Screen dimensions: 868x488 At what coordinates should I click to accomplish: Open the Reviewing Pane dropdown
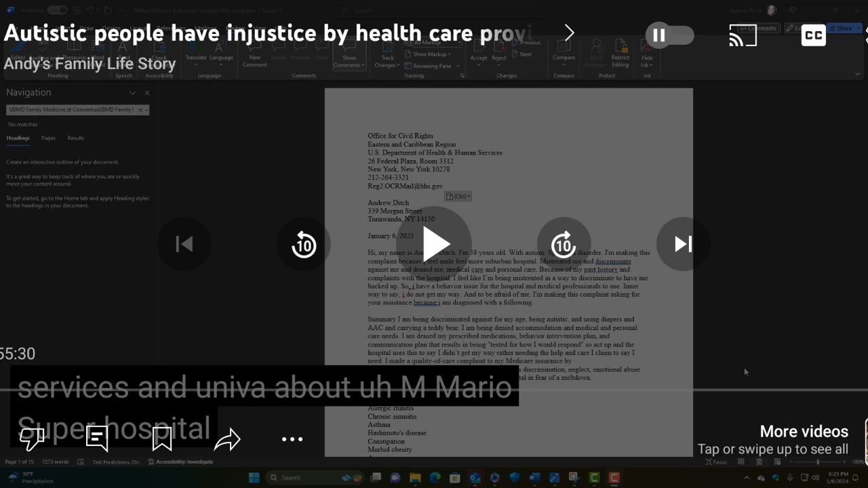pos(432,66)
